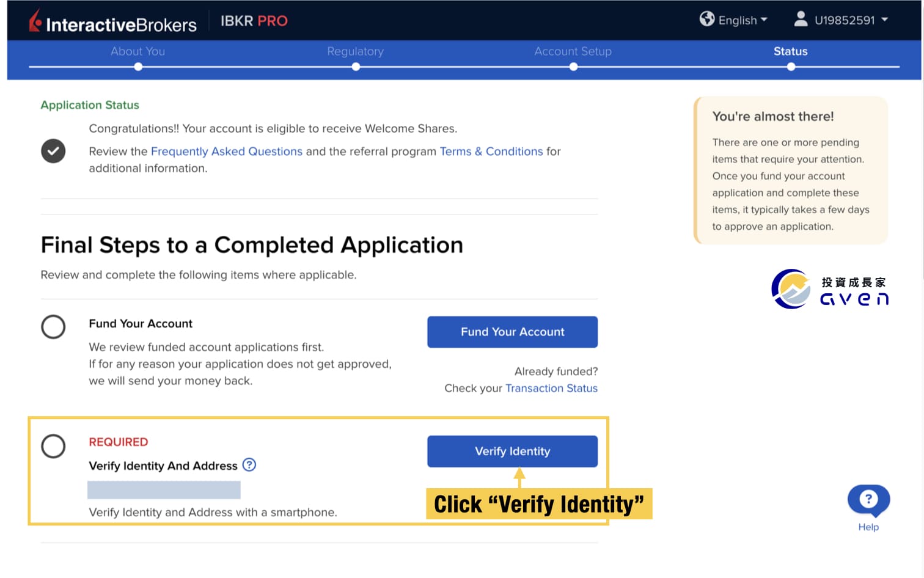Open the Transaction Status link
The height and width of the screenshot is (578, 924).
551,389
